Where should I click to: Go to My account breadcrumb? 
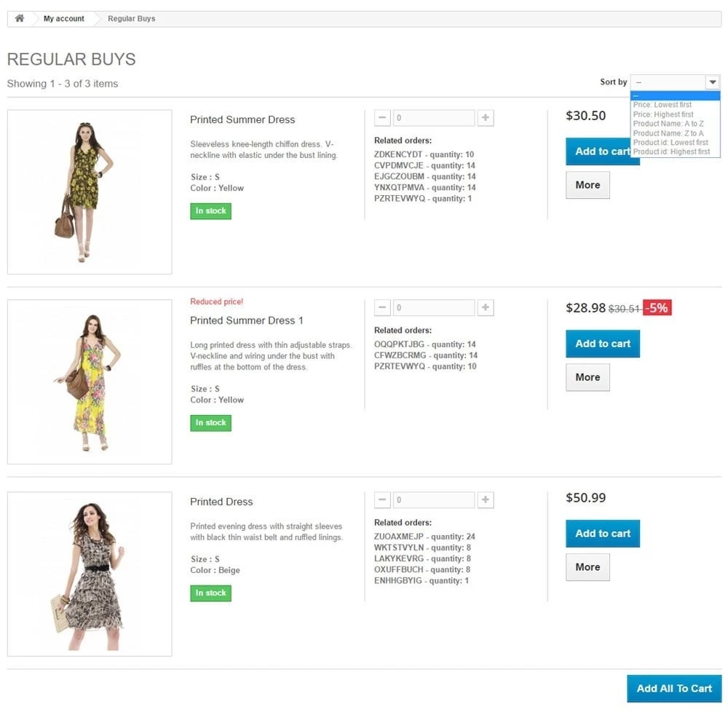point(64,18)
